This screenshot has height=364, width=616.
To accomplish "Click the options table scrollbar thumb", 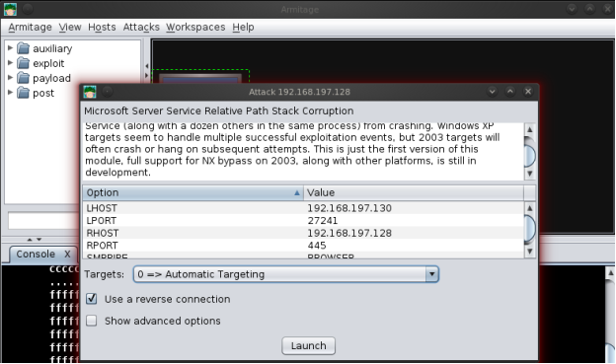I will point(530,227).
